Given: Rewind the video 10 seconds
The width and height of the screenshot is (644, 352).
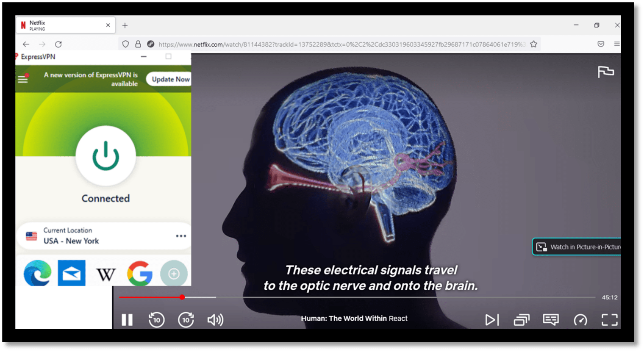Looking at the screenshot, I should 156,320.
